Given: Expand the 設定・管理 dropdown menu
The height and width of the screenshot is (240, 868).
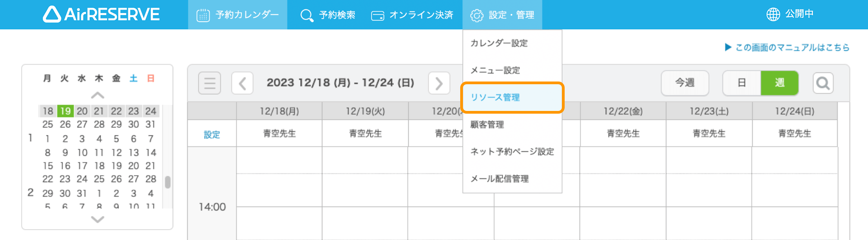Looking at the screenshot, I should click(x=502, y=15).
